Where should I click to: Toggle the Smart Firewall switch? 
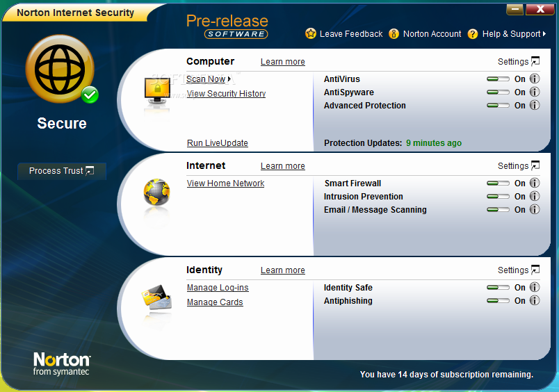click(x=498, y=183)
